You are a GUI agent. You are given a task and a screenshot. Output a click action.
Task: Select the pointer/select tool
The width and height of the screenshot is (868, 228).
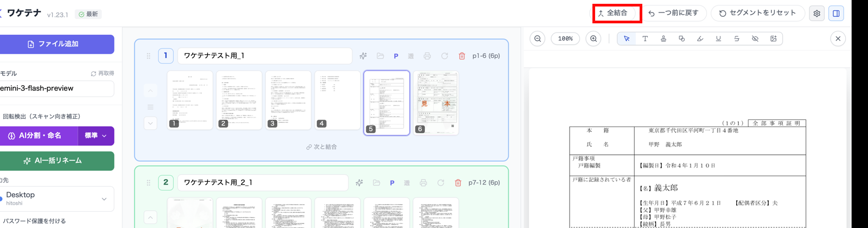pyautogui.click(x=627, y=39)
